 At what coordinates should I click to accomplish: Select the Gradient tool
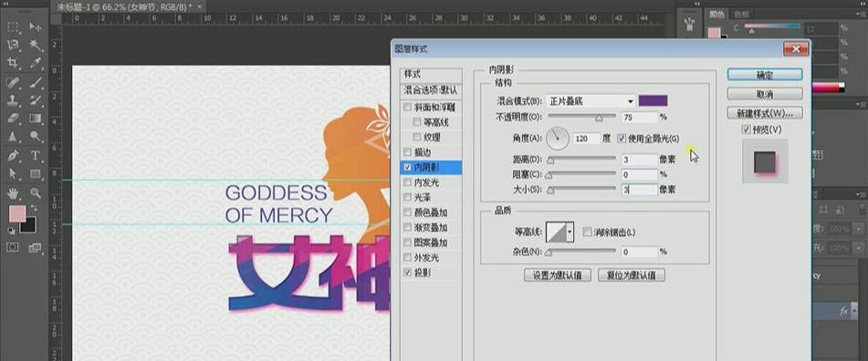(x=36, y=119)
